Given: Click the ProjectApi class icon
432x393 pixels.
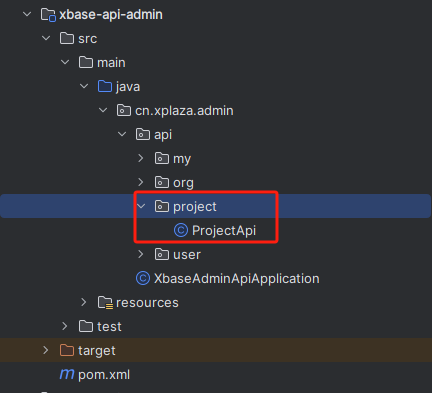Looking at the screenshot, I should (x=181, y=230).
